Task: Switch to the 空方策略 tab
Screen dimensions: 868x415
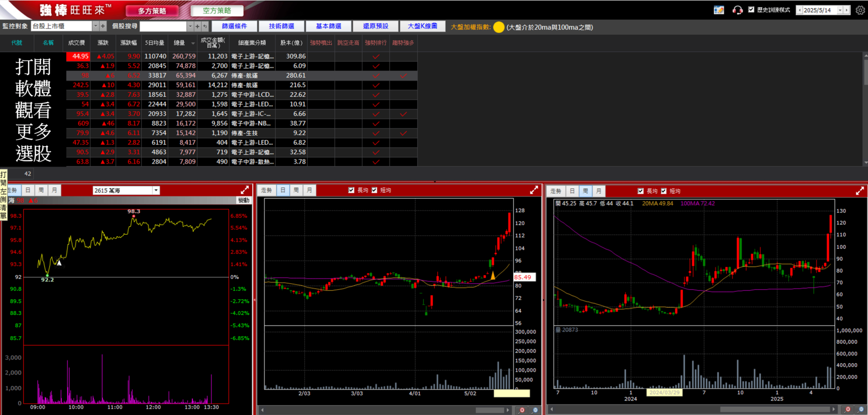Action: [x=217, y=11]
